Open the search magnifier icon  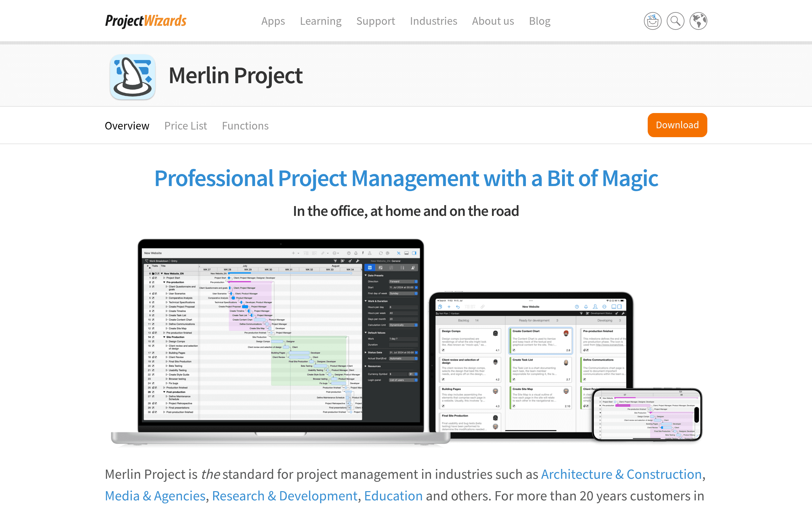tap(675, 21)
